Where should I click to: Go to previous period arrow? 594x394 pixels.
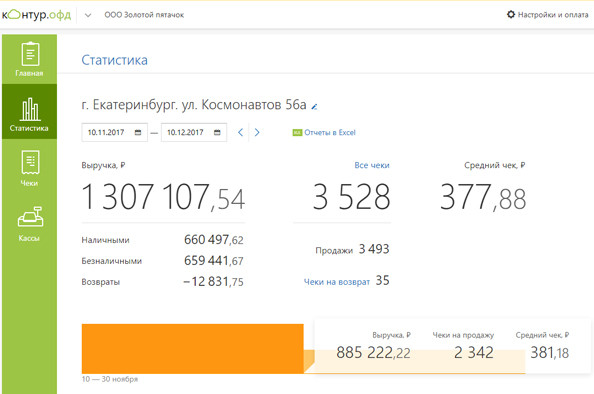[240, 132]
